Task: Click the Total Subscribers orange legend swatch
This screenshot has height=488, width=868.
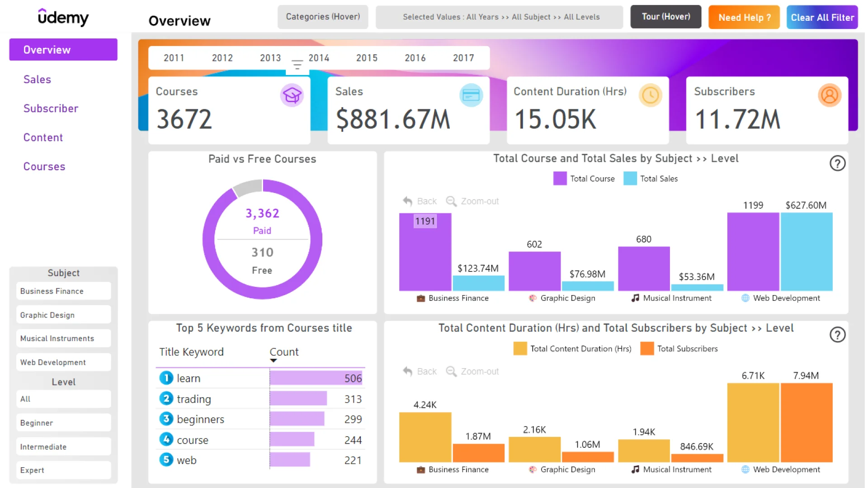Action: click(x=647, y=348)
